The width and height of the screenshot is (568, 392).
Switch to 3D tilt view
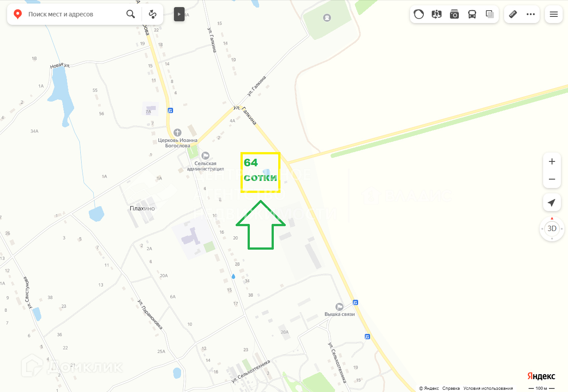click(552, 229)
